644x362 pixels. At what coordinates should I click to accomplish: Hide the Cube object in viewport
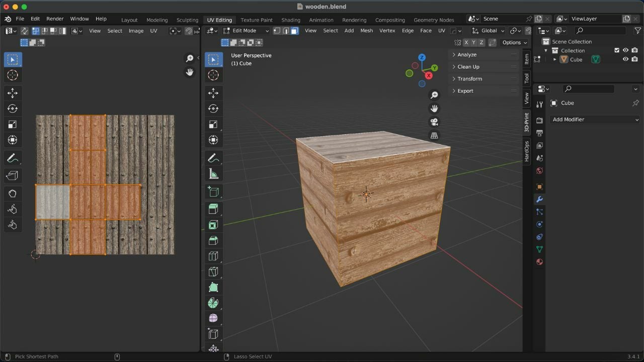click(625, 59)
